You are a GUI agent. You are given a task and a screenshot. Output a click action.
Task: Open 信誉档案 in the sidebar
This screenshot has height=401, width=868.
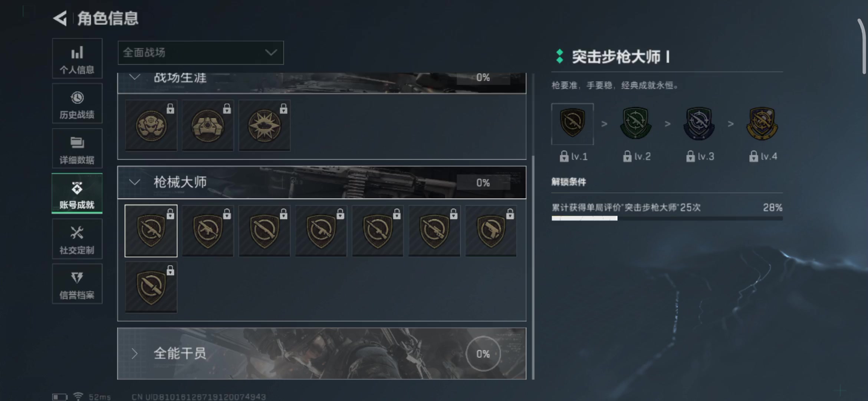tap(77, 284)
